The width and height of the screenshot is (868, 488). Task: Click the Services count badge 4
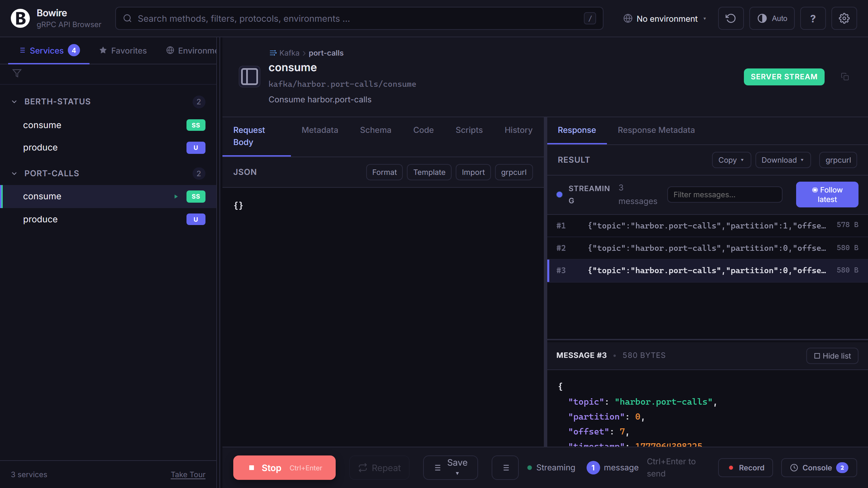pos(74,50)
